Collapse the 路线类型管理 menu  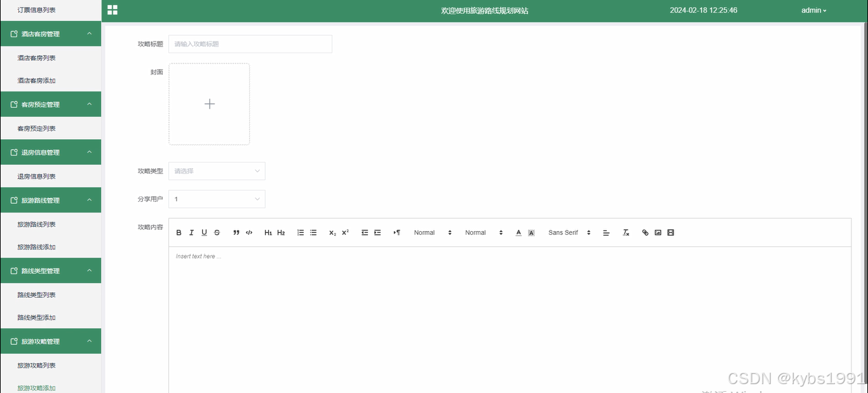(50, 270)
